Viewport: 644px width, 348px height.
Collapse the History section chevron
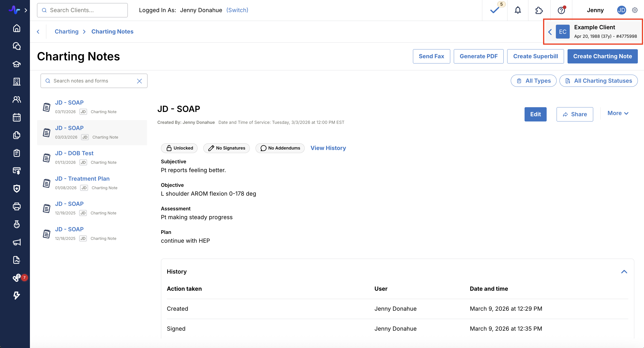tap(624, 272)
